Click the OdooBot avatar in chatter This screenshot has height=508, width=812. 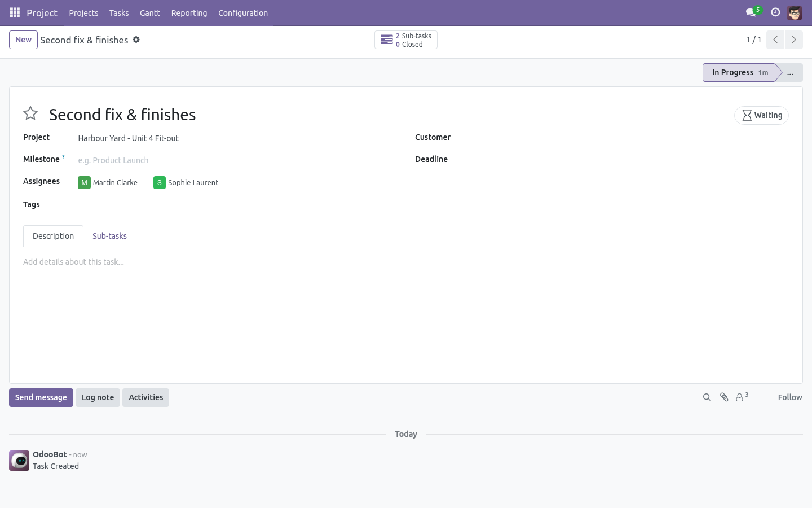click(19, 461)
